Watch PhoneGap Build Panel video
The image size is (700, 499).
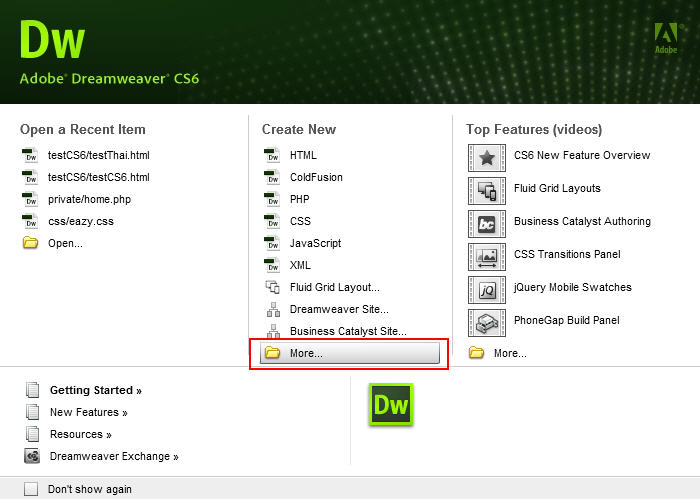[567, 320]
